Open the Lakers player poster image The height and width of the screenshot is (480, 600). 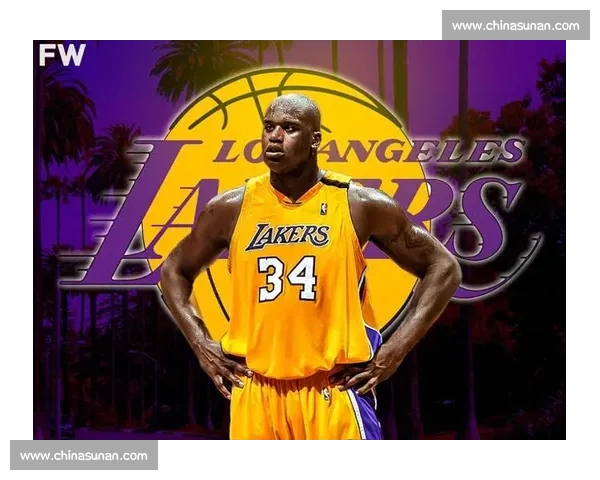tap(299, 240)
